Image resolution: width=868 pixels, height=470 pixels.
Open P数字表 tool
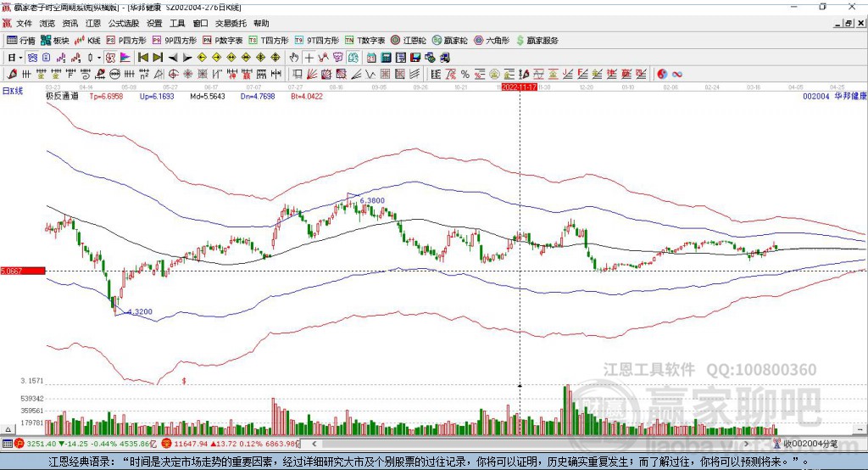pos(223,41)
